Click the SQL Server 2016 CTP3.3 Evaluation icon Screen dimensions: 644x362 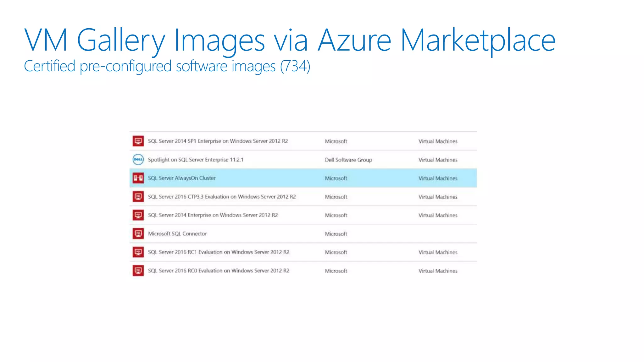(138, 197)
